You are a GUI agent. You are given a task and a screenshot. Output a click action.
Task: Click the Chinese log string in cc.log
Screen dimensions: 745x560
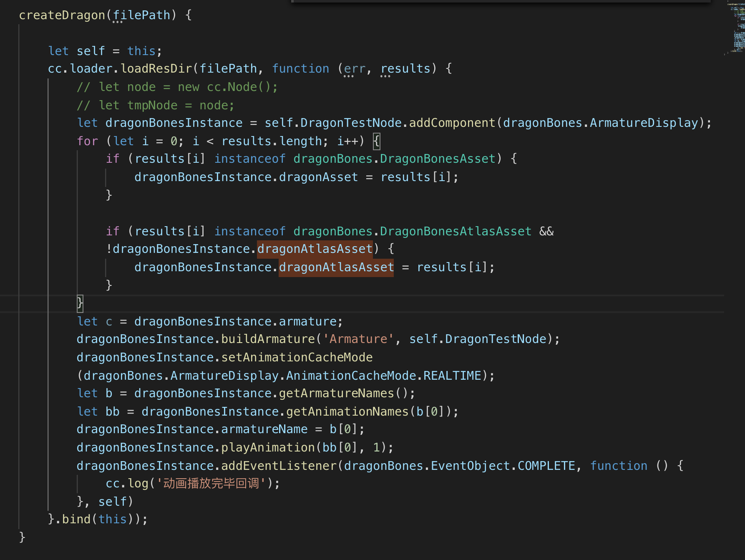[211, 483]
